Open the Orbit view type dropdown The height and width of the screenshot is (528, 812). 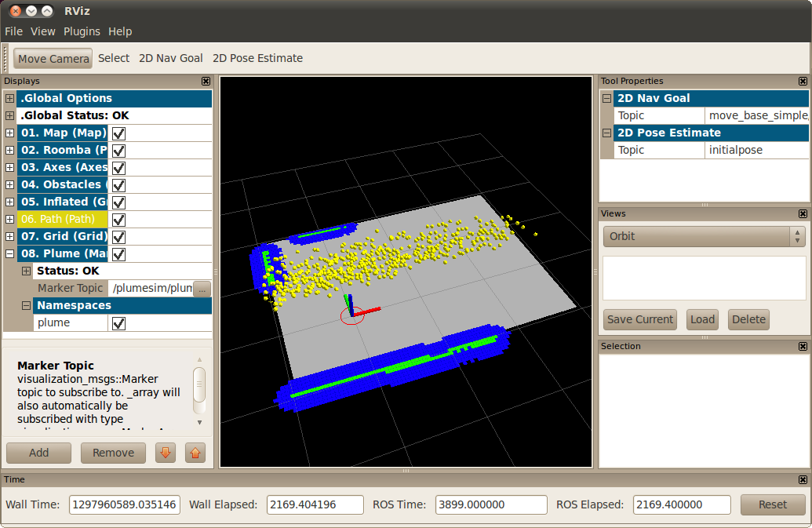tap(704, 236)
